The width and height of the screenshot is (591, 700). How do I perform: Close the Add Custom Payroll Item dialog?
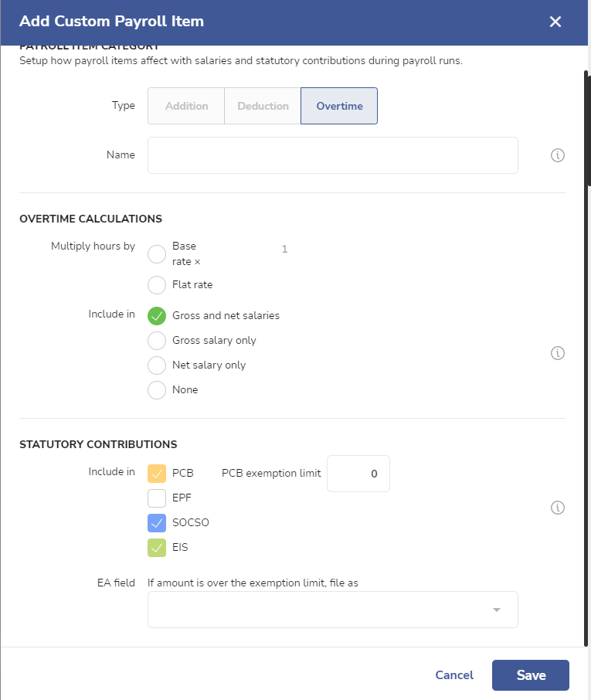(x=555, y=22)
